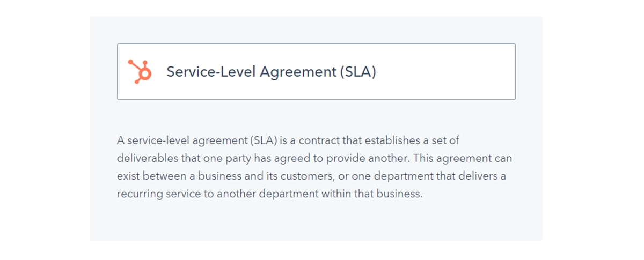Click the gray card background below the paragraph

pos(317,222)
